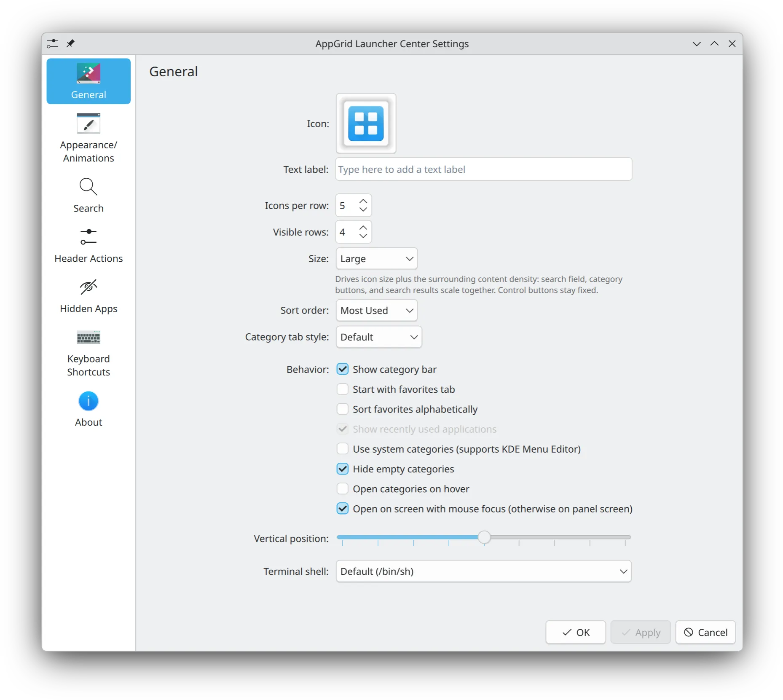Open Keyboard Shortcuts keyboard icon

click(x=88, y=337)
